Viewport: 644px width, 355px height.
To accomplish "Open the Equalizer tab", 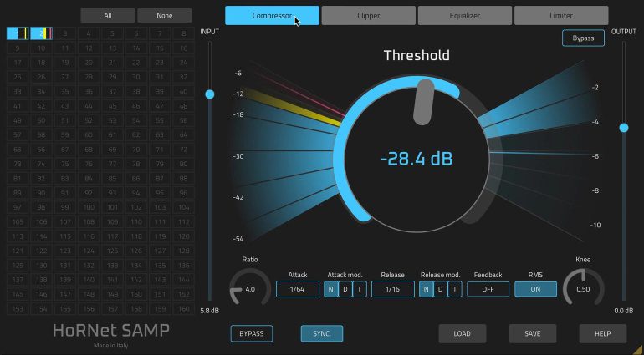I will (x=464, y=15).
